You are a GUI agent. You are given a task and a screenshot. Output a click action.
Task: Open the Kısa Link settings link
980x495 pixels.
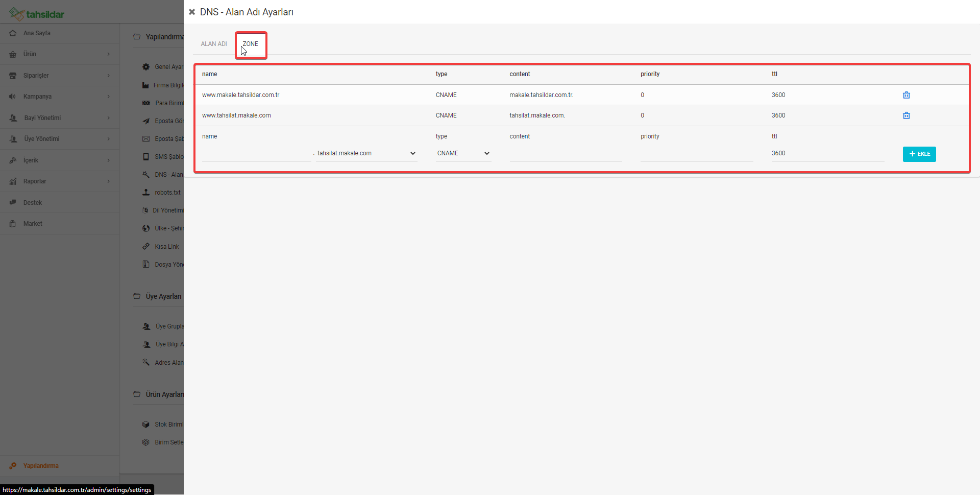click(167, 247)
